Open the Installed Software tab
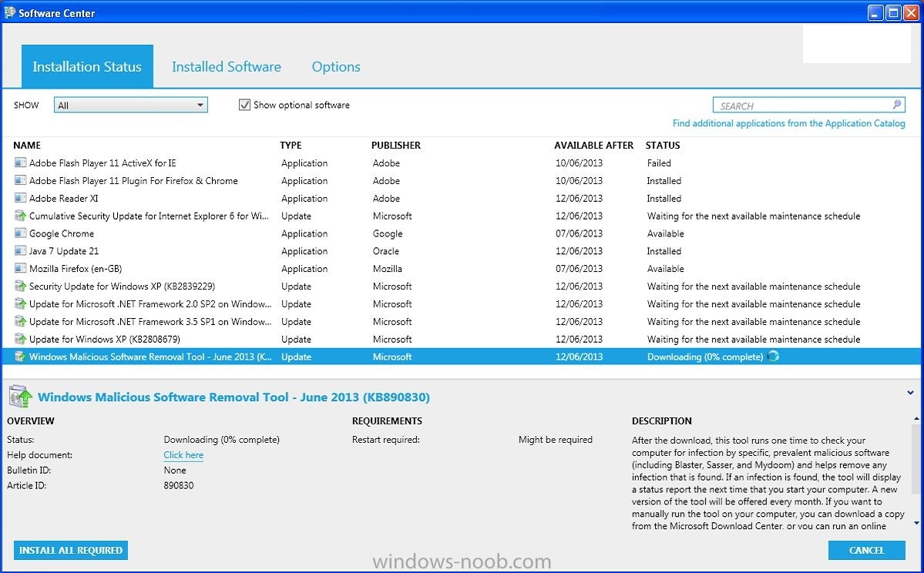 (227, 66)
